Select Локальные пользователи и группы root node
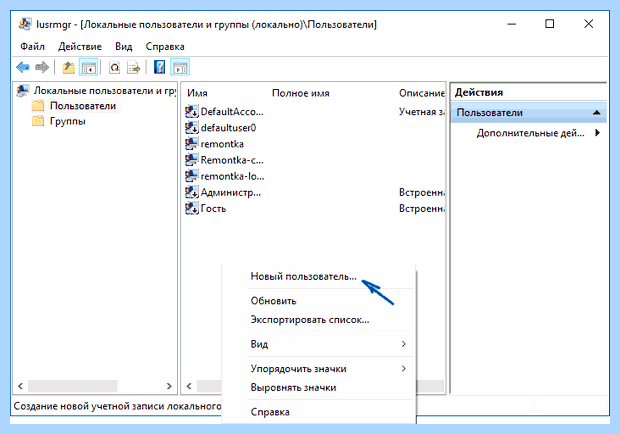The width and height of the screenshot is (620, 434). (x=104, y=91)
